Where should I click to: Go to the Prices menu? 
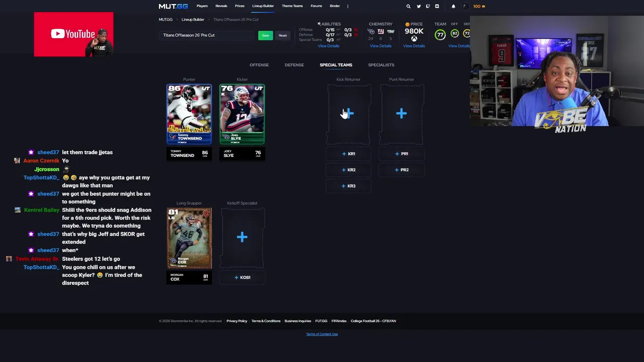click(x=240, y=6)
